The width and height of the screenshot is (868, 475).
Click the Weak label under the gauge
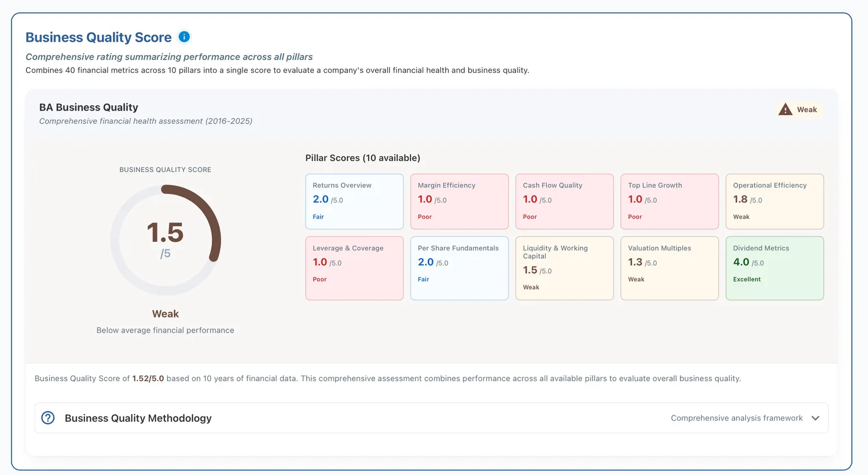tap(165, 314)
